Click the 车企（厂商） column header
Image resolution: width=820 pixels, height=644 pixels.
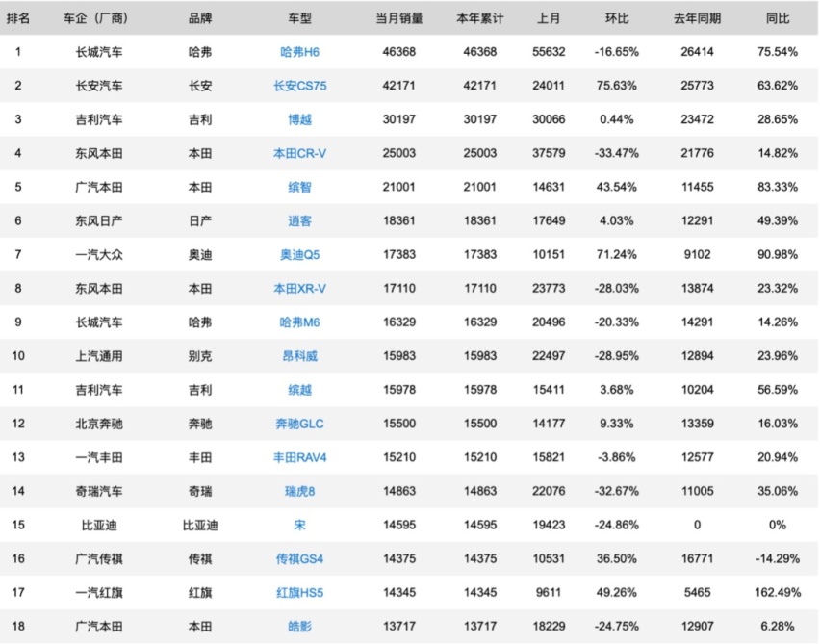coord(95,18)
